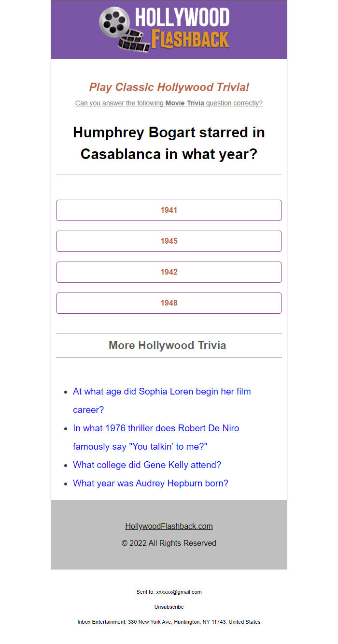
Task: Answer with the 1948 button
Action: 169,303
